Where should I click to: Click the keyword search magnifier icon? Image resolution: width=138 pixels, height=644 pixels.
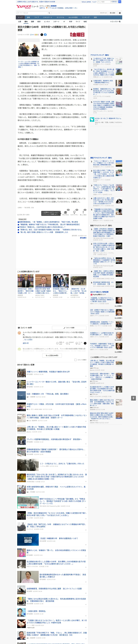(x=49, y=13)
